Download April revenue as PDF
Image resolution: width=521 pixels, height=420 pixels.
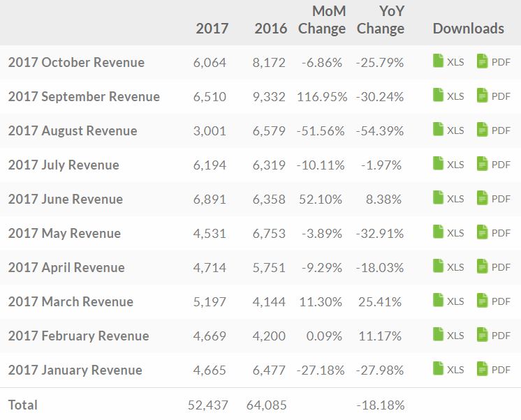tap(494, 267)
